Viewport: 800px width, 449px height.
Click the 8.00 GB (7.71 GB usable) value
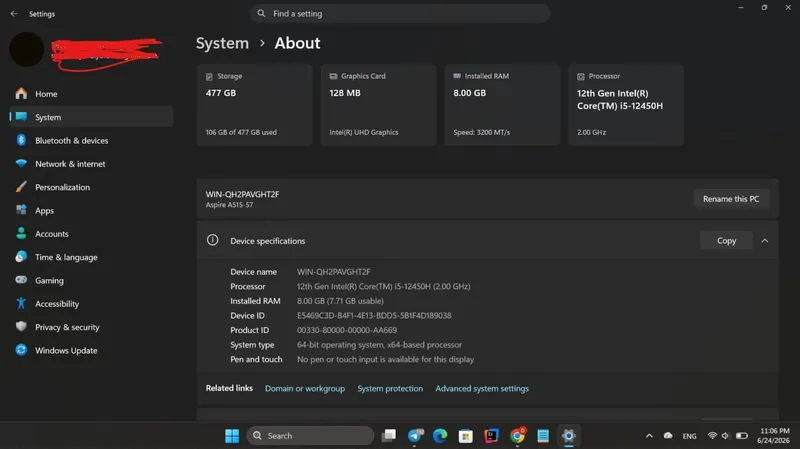point(340,301)
